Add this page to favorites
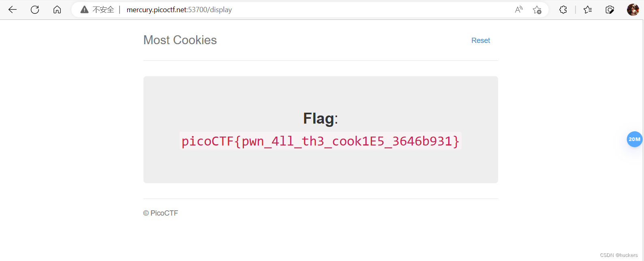Viewport: 644px width, 261px height. (x=537, y=9)
